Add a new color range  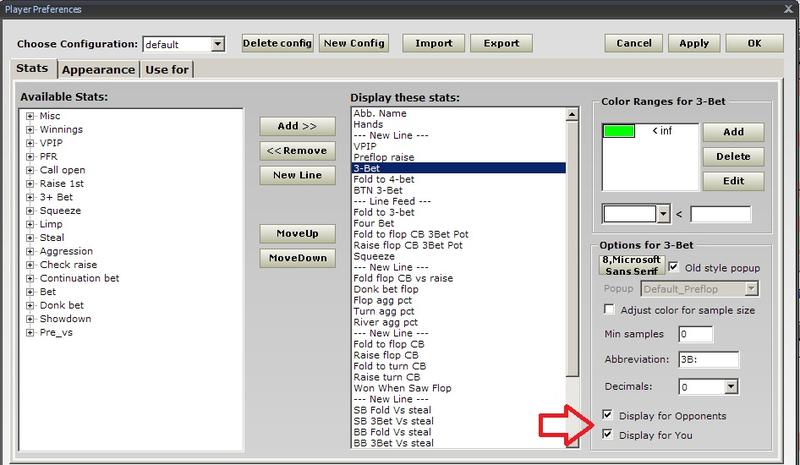click(x=733, y=132)
